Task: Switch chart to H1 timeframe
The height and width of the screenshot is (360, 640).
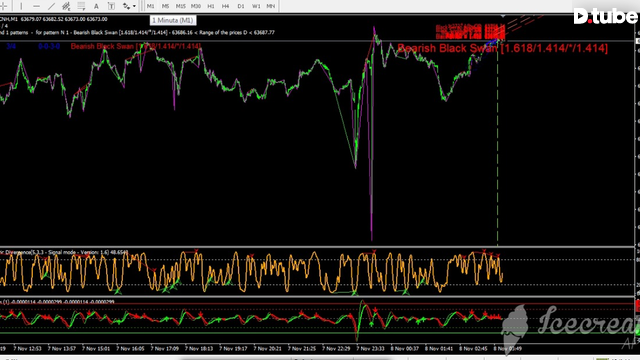Action: coord(211,6)
